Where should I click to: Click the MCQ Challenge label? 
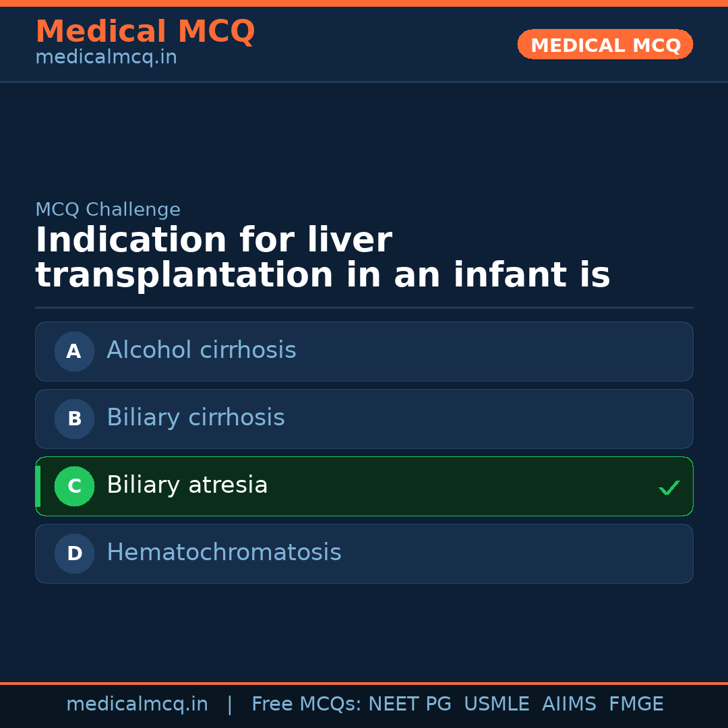(x=108, y=210)
